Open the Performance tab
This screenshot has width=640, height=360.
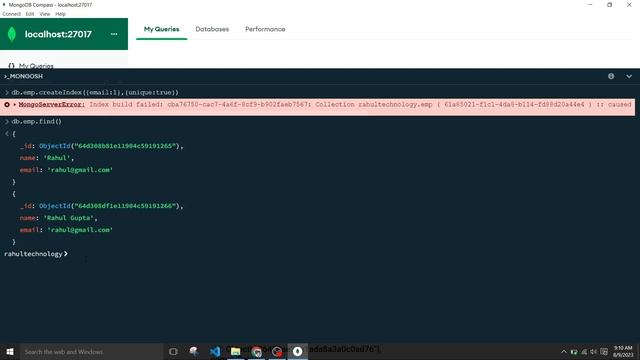(x=265, y=29)
